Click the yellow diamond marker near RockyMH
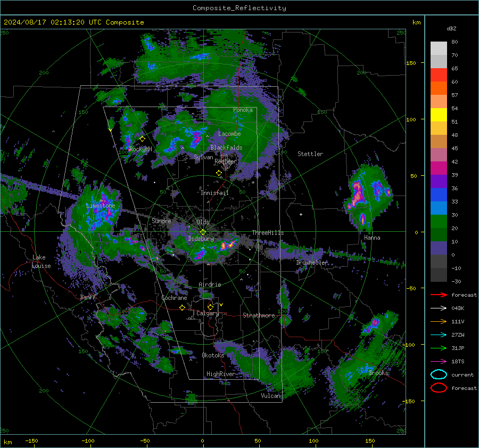The height and width of the screenshot is (448, 479). coord(142,139)
